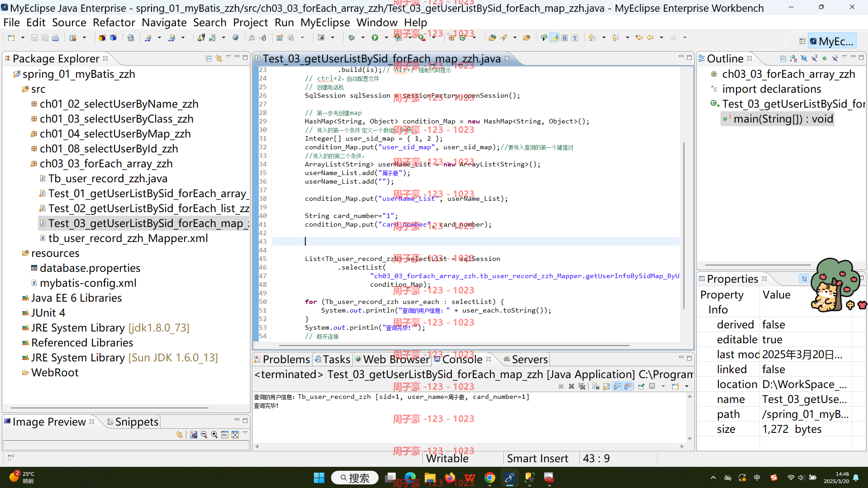Image resolution: width=868 pixels, height=488 pixels.
Task: Click the Search flashlight toolbar icon
Action: click(x=503, y=38)
